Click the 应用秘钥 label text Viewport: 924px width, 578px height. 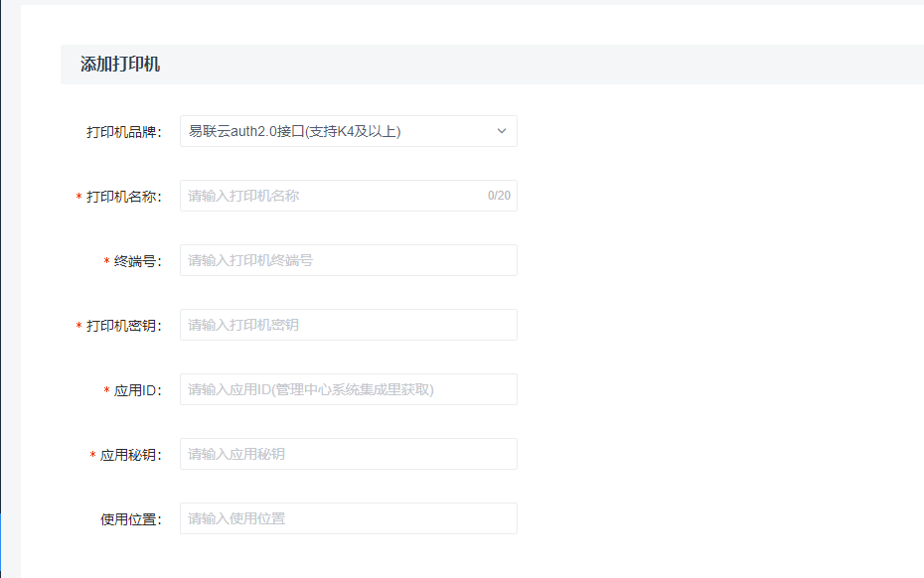tap(130, 455)
